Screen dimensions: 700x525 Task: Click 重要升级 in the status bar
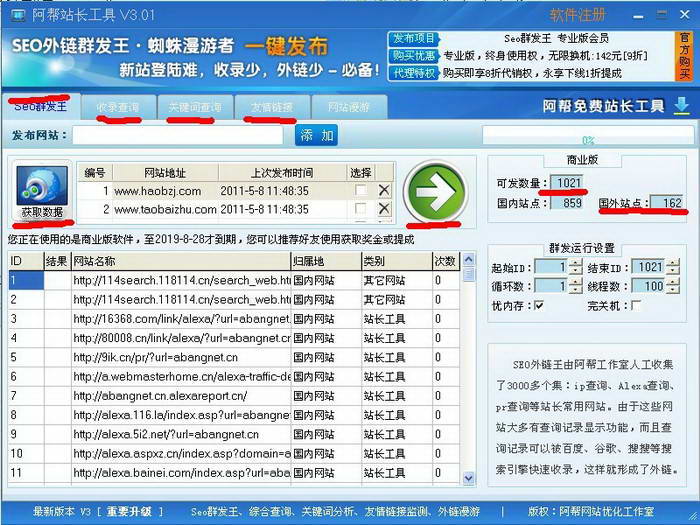coord(129,512)
